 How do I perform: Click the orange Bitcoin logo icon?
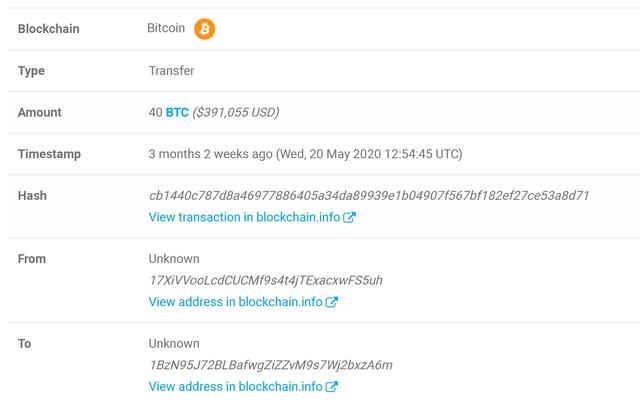(x=205, y=29)
